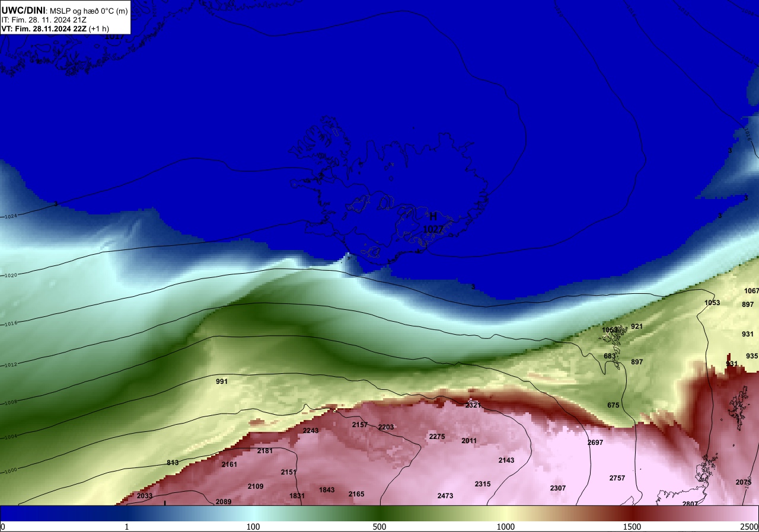Click the 100 tick label on the color scale
Screen dimensions: 759x532
[253, 527]
